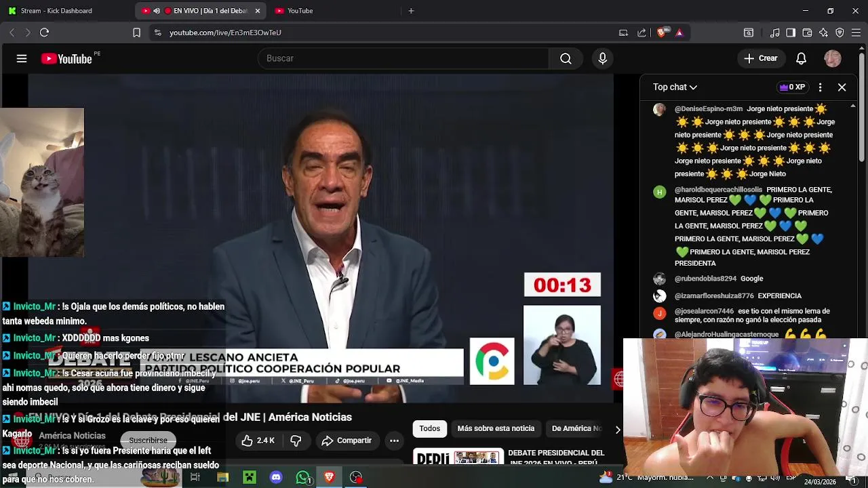Bookmark this page in the address bar
Screen dimensions: 868x488
coord(136,33)
